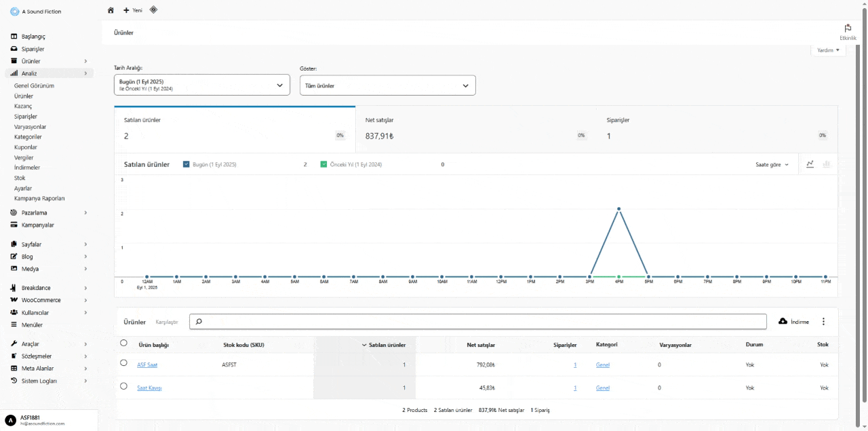The image size is (868, 431).
Task: Open the Saate göre interval dropdown
Action: 772,165
